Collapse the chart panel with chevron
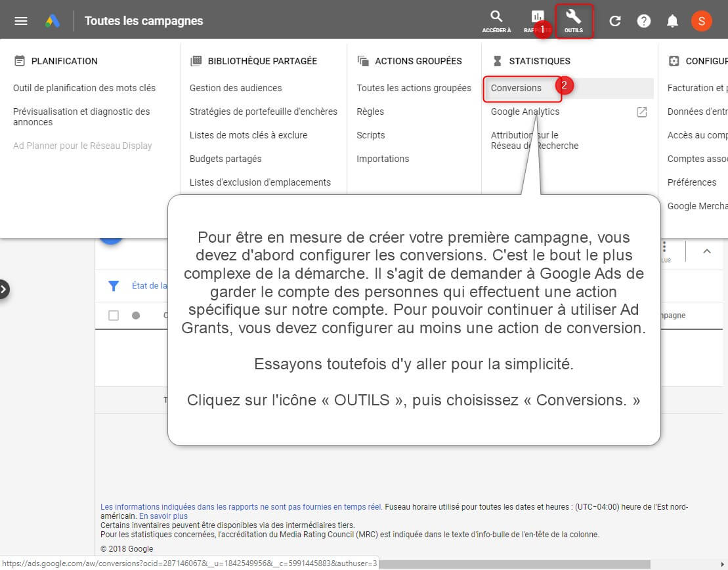 (x=706, y=251)
